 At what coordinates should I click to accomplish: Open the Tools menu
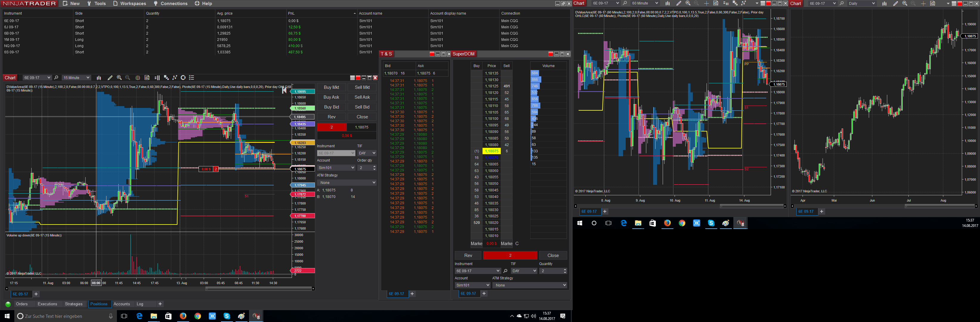[x=96, y=3]
